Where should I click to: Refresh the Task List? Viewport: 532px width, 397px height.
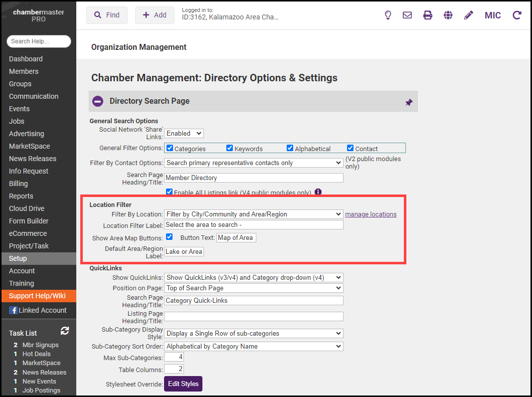[65, 331]
